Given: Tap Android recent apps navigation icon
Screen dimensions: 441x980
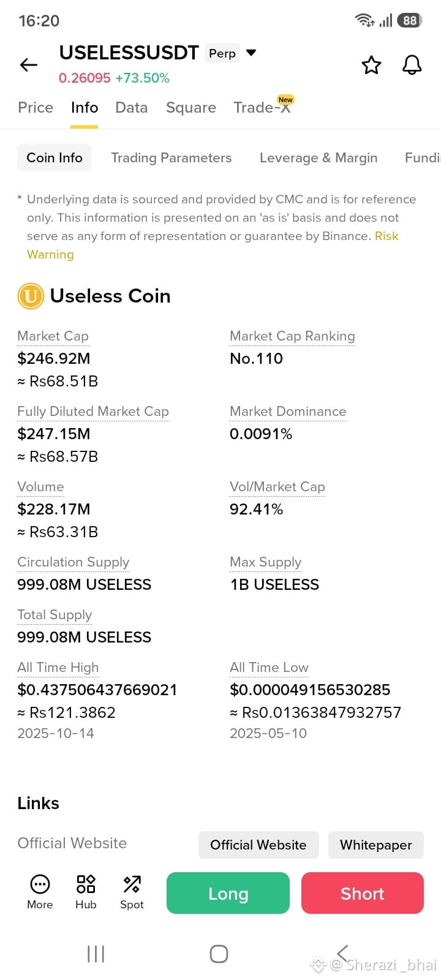Looking at the screenshot, I should pyautogui.click(x=96, y=954).
